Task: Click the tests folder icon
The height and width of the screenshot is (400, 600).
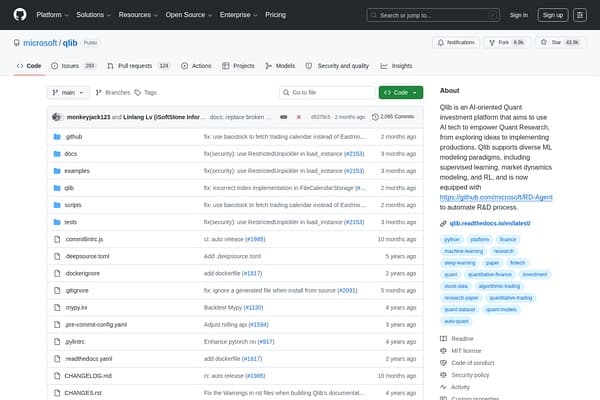Action: (x=57, y=222)
